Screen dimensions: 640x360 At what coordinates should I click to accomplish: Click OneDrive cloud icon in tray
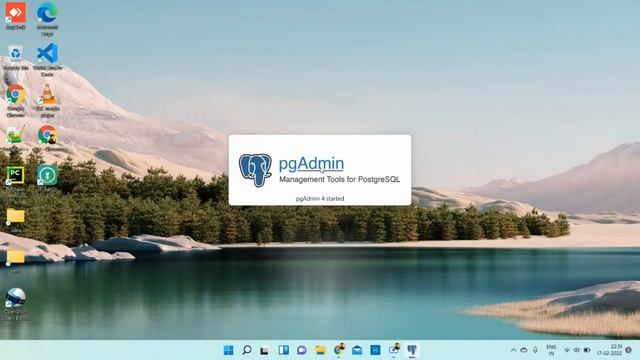click(x=524, y=350)
